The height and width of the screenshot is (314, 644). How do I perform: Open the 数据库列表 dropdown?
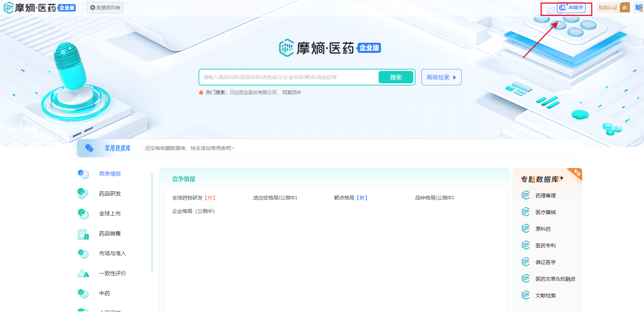[x=105, y=8]
